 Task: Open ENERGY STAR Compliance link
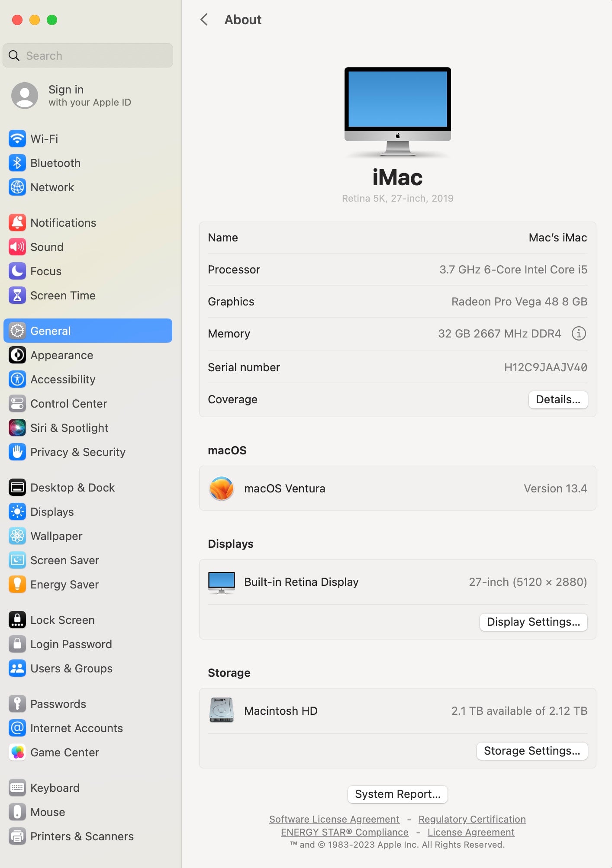345,832
